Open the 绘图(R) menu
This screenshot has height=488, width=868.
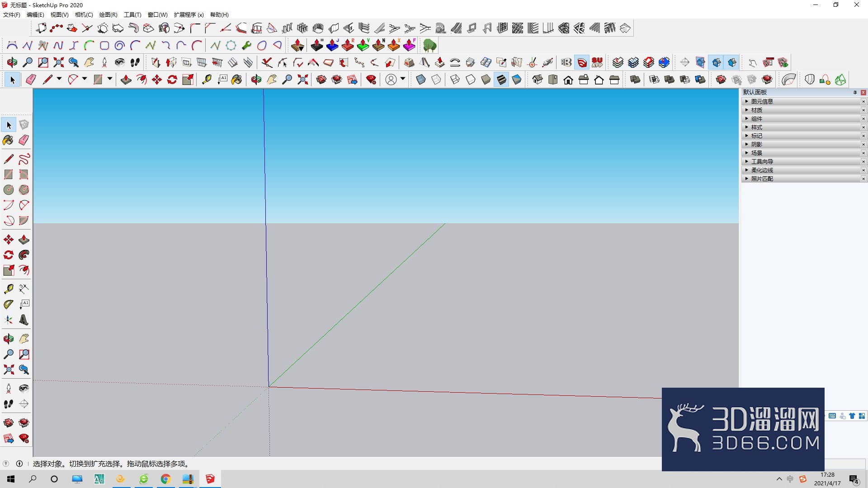108,15
